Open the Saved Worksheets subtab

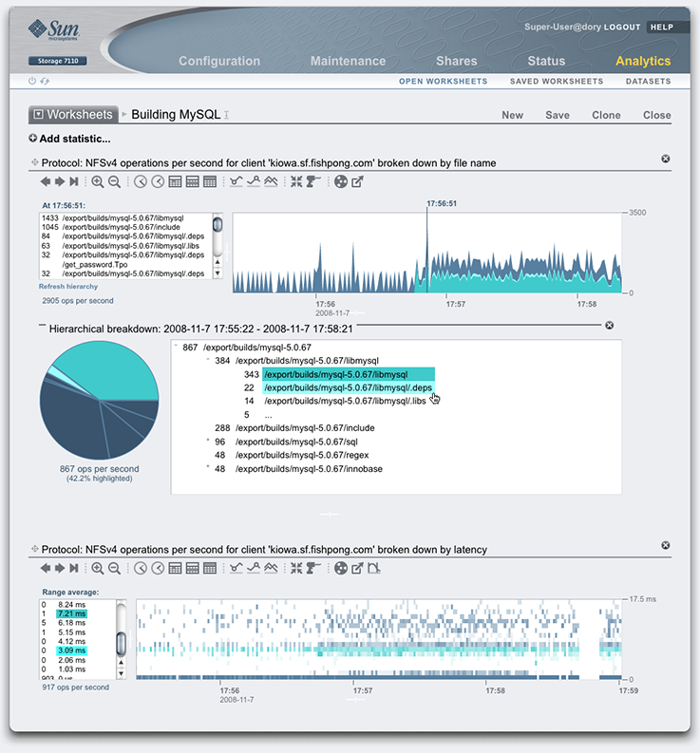[557, 81]
